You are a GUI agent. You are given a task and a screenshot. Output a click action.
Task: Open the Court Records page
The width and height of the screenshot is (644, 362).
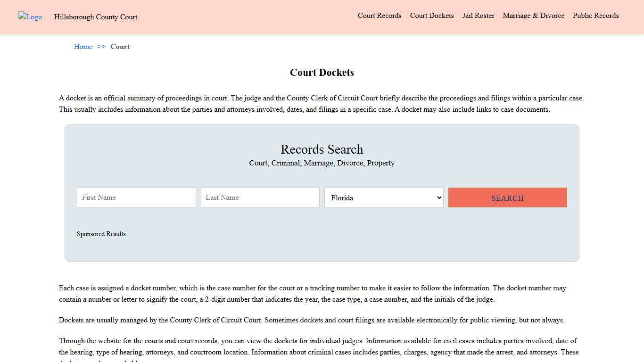coord(380,16)
